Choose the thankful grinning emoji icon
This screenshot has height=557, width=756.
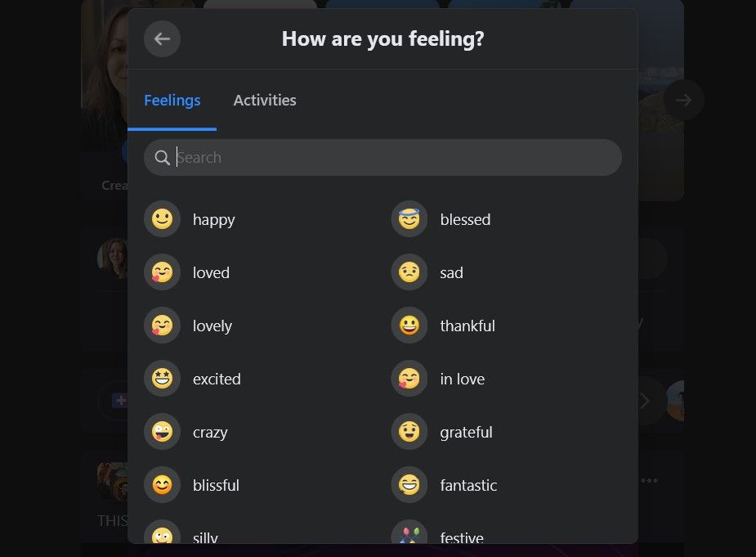tap(409, 326)
